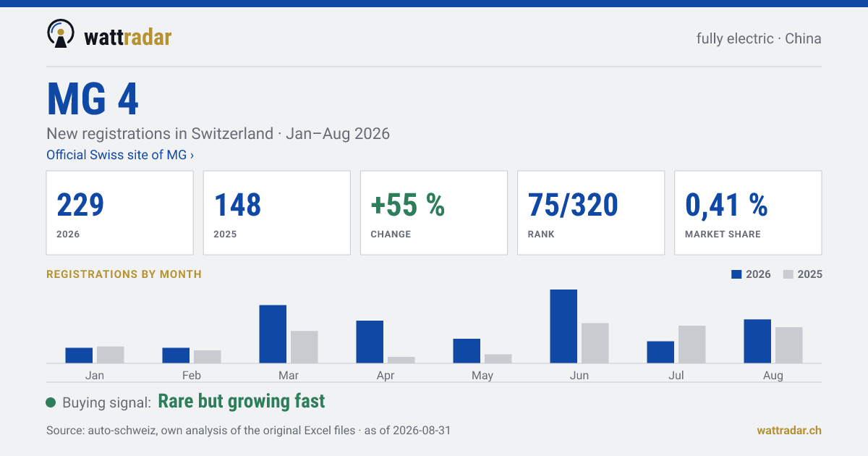Click the 0,41 % market share card
This screenshot has width=868, height=456.
748,213
